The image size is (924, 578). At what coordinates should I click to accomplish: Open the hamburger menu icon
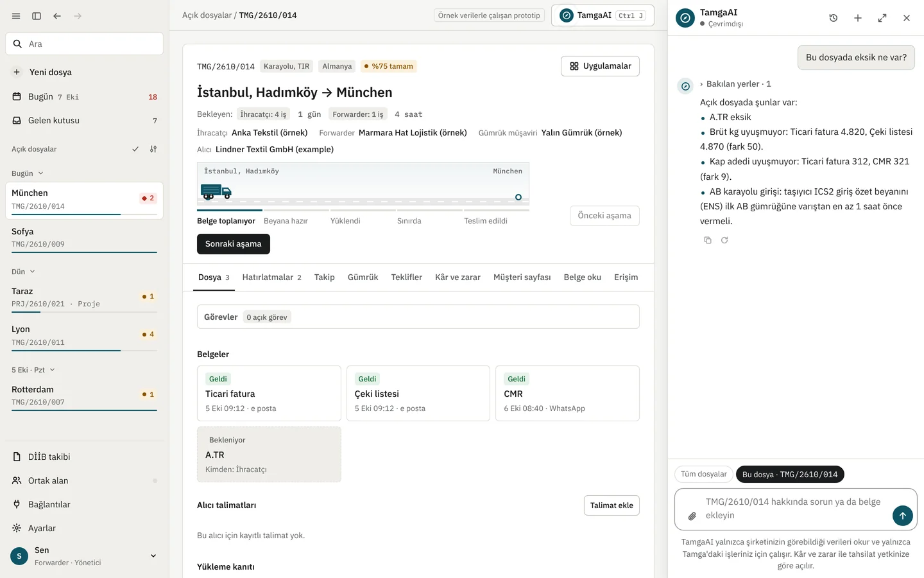coord(16,16)
